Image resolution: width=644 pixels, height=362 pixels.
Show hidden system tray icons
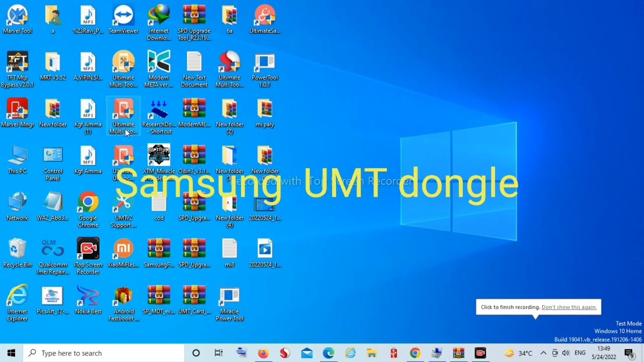click(543, 353)
